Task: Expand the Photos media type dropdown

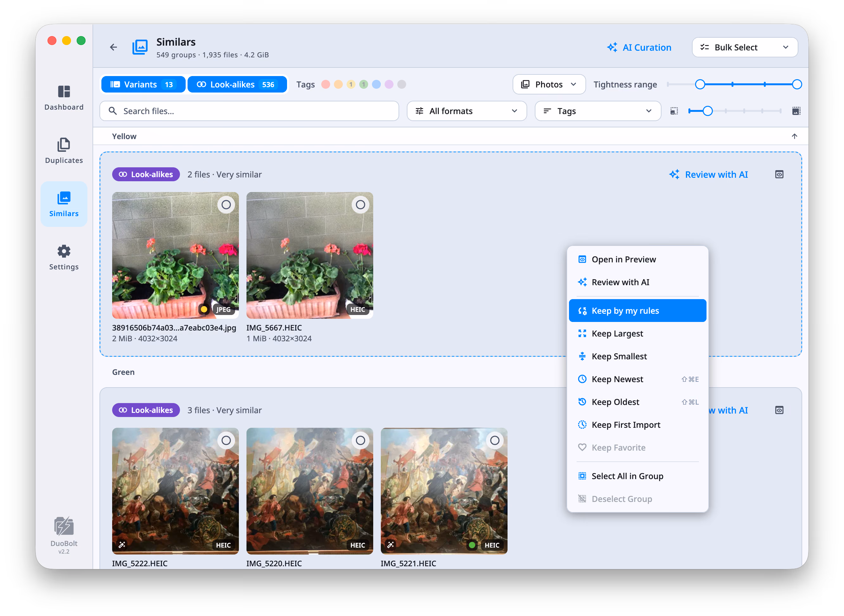Action: coord(549,84)
